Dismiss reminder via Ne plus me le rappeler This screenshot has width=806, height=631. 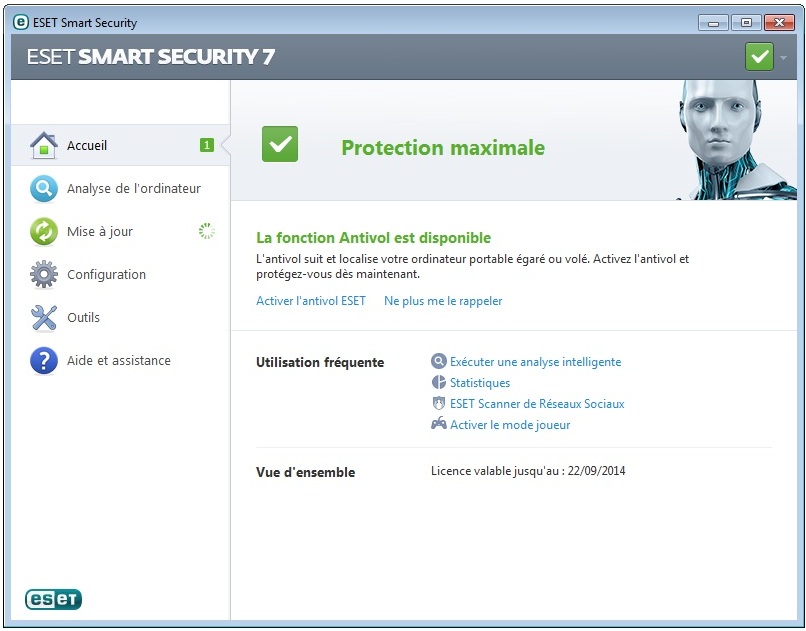click(443, 301)
